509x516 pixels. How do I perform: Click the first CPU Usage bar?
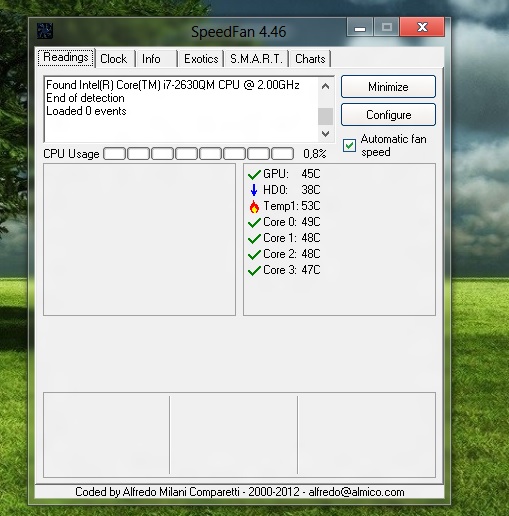pos(115,154)
